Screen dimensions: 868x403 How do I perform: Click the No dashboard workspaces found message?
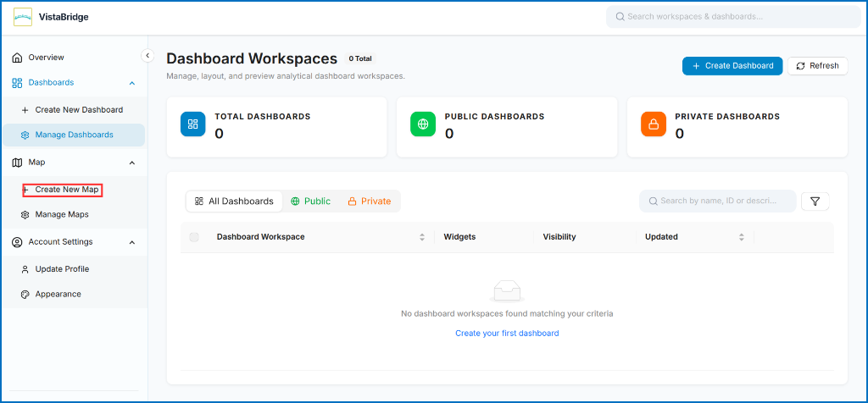(x=507, y=314)
